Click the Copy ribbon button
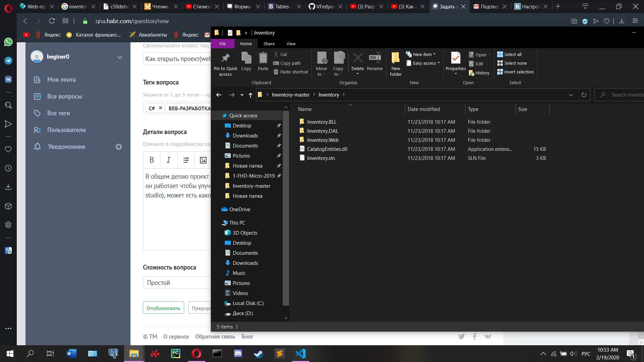Image resolution: width=644 pixels, height=362 pixels. point(246,61)
